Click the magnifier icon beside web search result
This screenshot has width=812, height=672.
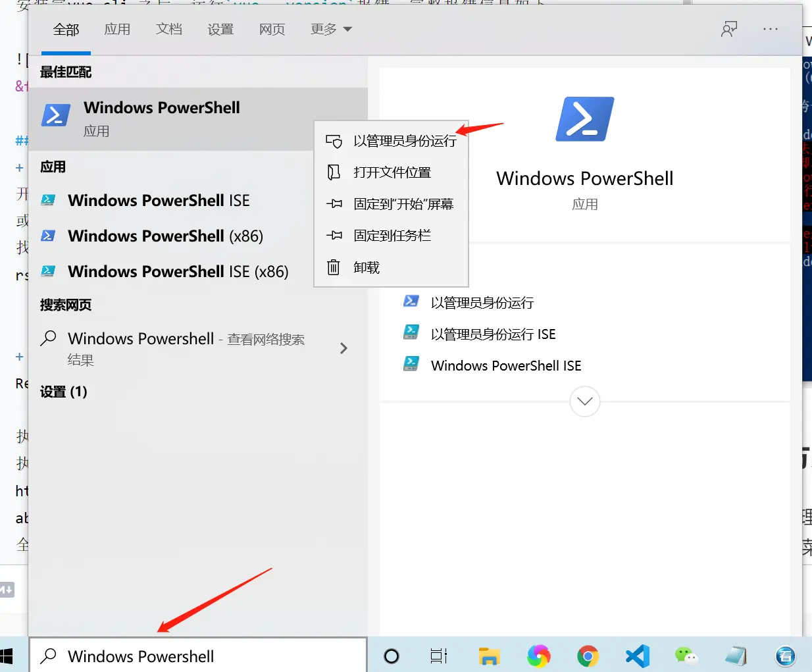pyautogui.click(x=48, y=338)
